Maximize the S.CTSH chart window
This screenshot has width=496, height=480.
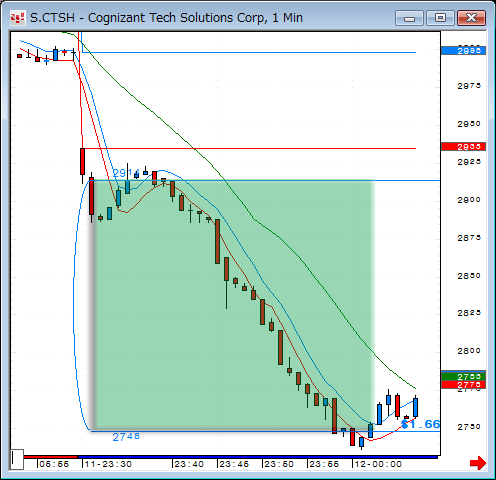[440, 18]
